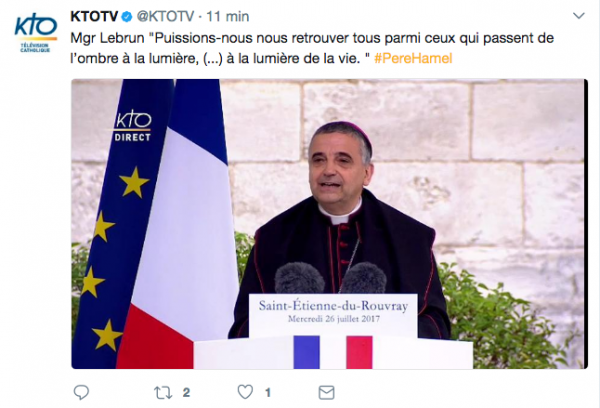
Task: View the like count of 1
Action: [x=268, y=393]
